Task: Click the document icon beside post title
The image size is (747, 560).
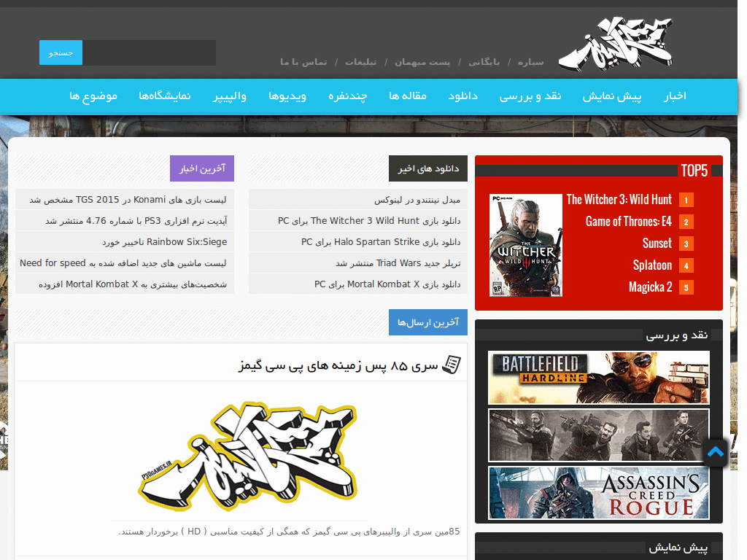Action: [452, 365]
